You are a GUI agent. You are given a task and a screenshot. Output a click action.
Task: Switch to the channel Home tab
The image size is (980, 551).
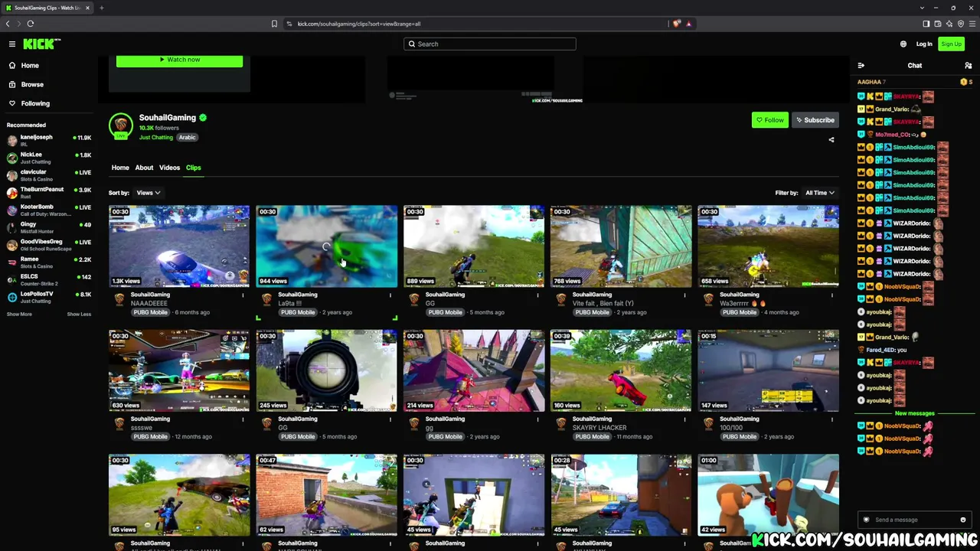click(x=120, y=168)
